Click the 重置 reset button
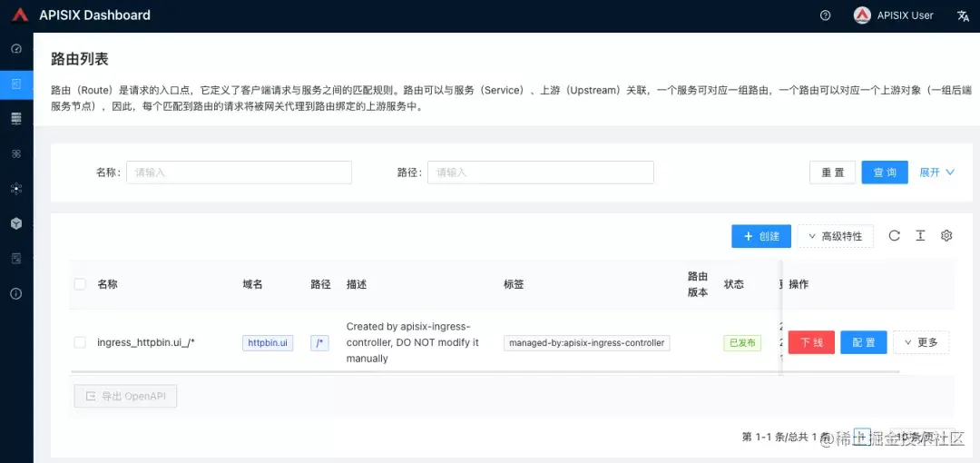Screen dimensions: 980x463 click(x=832, y=172)
